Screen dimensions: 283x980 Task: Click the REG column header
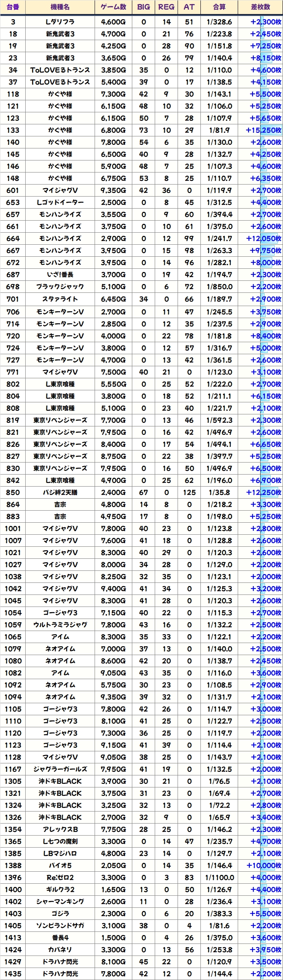[x=166, y=7]
